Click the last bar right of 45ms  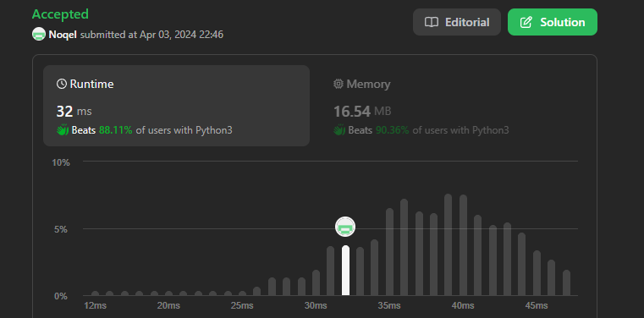click(566, 282)
